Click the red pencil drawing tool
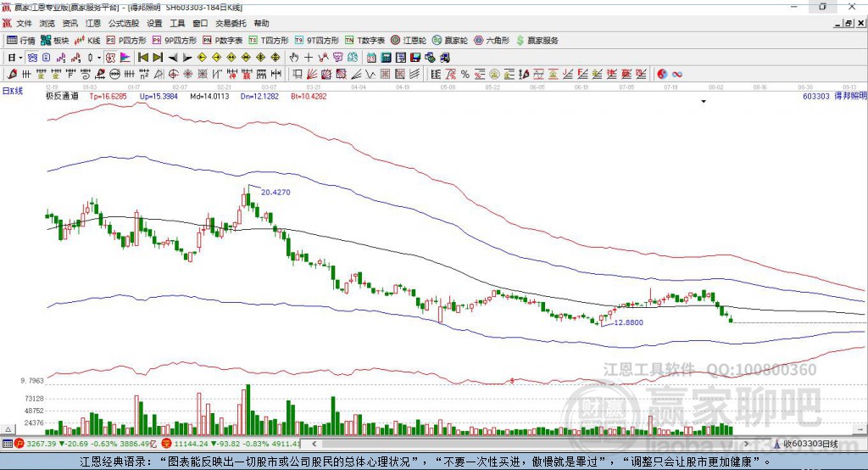This screenshot has width=868, height=470. pos(12,75)
